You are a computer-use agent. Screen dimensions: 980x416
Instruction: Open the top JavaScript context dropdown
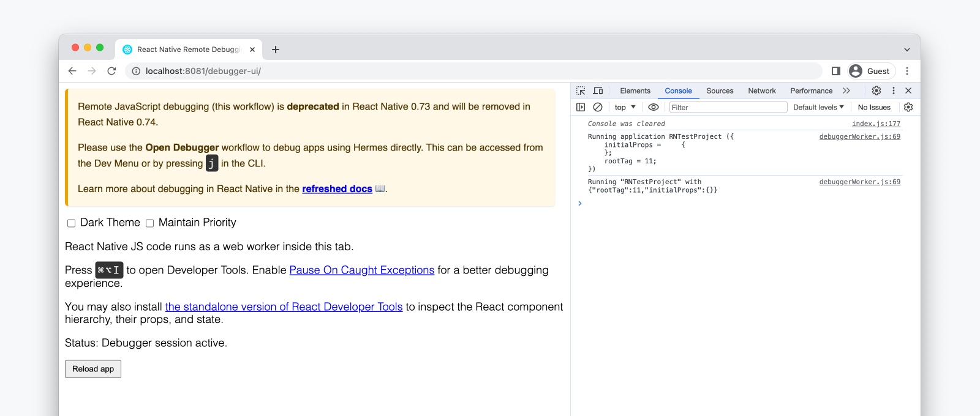[x=625, y=107]
